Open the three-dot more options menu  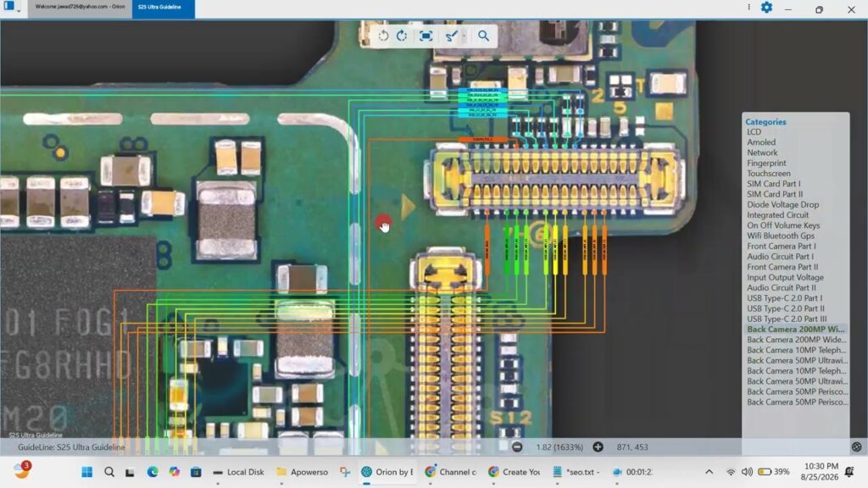tap(749, 7)
